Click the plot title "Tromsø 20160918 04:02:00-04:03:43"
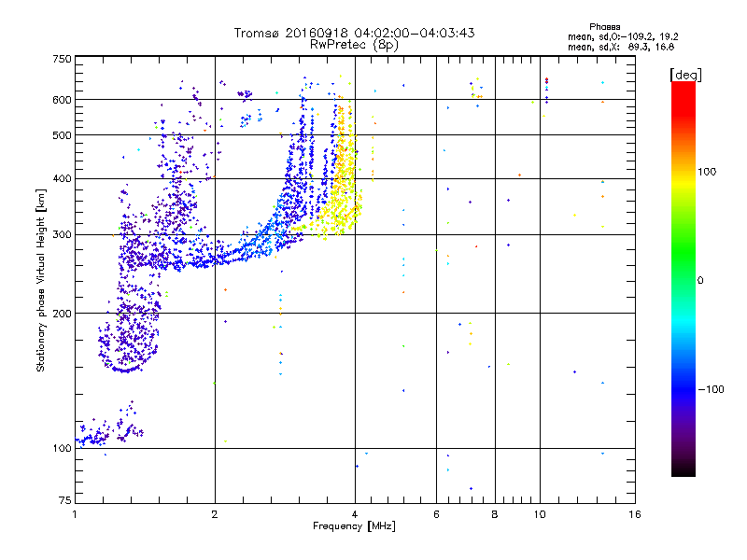 click(x=354, y=33)
